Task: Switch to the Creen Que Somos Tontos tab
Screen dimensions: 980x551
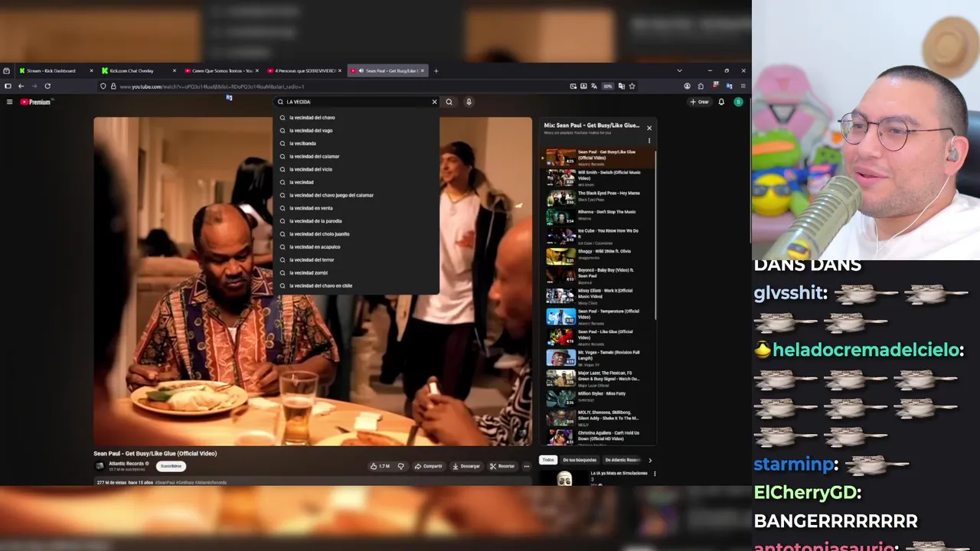Action: pyautogui.click(x=221, y=70)
